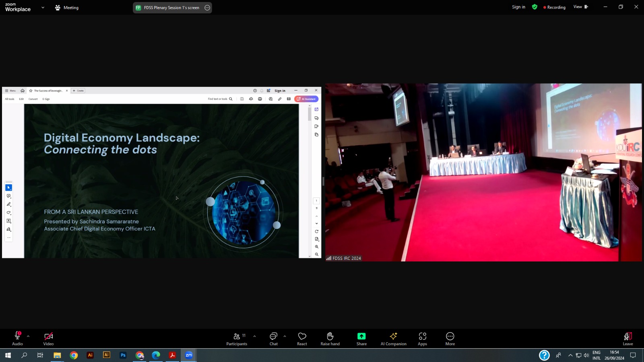The width and height of the screenshot is (644, 362).
Task: Select the highlight pen tool in Acrobat sidebar
Action: click(8, 204)
